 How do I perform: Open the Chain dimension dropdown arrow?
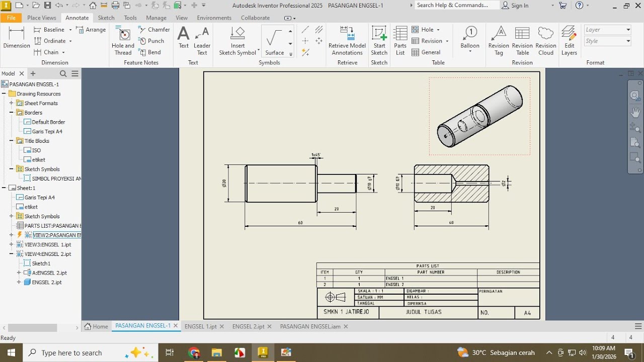pos(63,52)
